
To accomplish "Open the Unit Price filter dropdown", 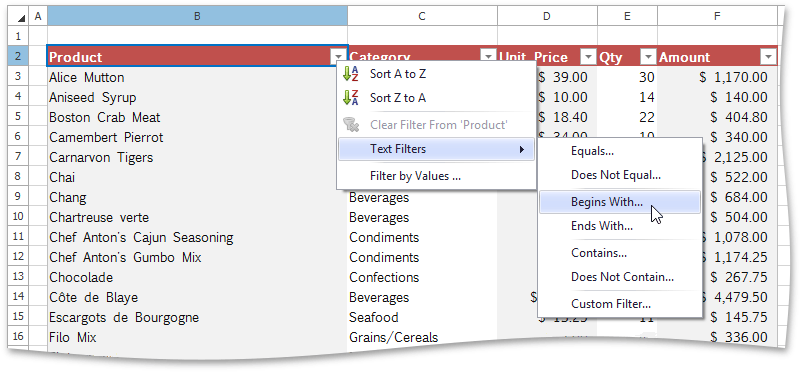I will click(588, 56).
